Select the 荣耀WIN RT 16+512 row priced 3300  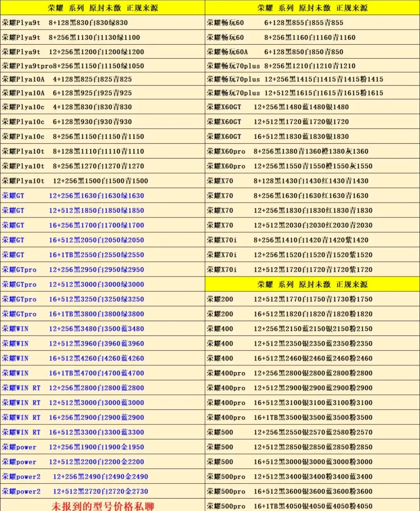[103, 432]
